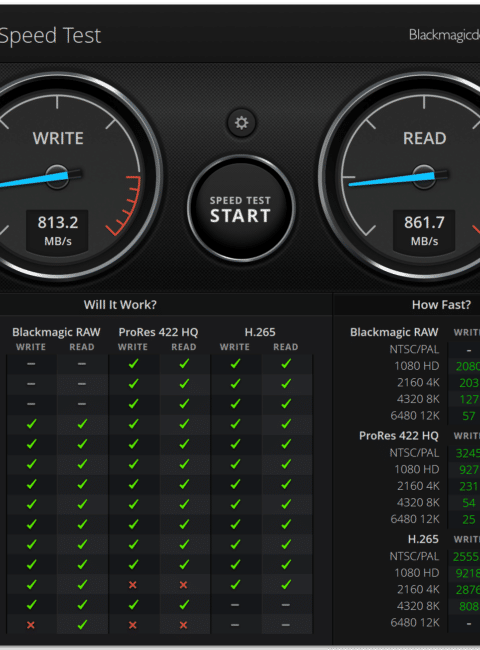This screenshot has width=480, height=650.
Task: Click READ column under H.265 in Will It Work
Action: tap(286, 347)
